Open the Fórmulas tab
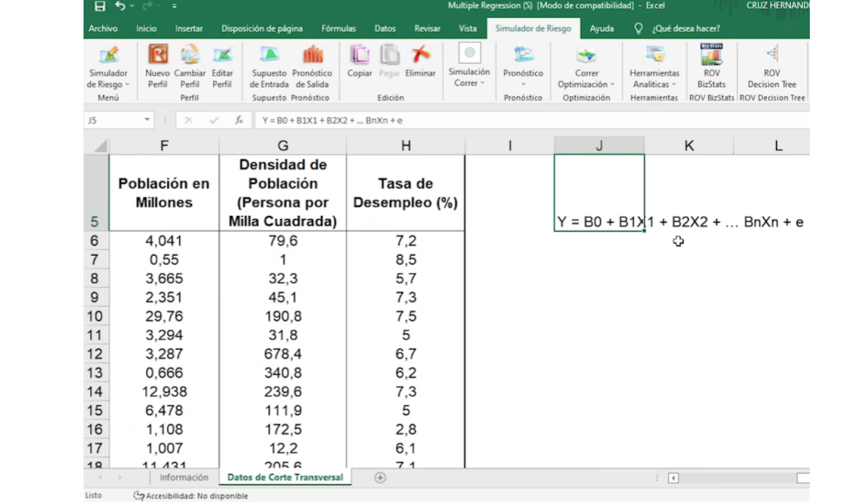Viewport: 858px width, 504px height. [338, 29]
